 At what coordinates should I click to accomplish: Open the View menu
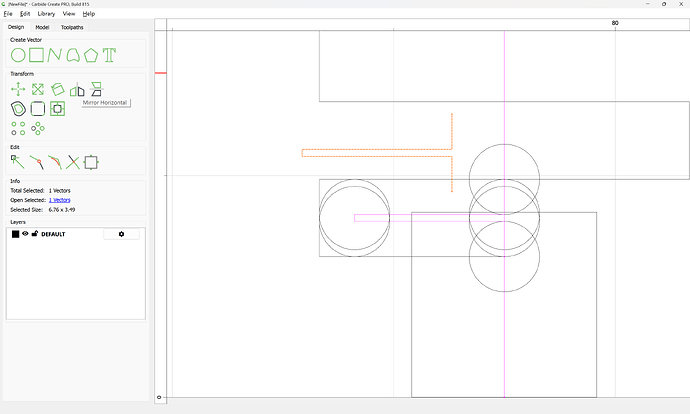69,14
